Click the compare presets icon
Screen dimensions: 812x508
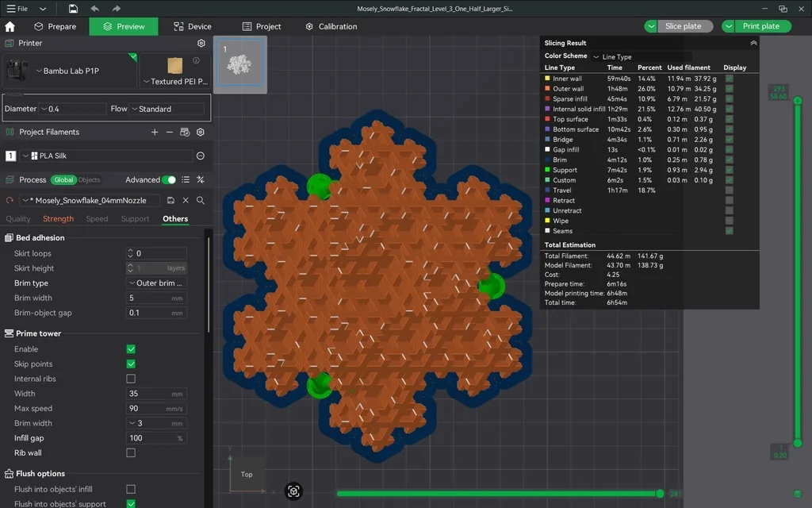tap(201, 180)
